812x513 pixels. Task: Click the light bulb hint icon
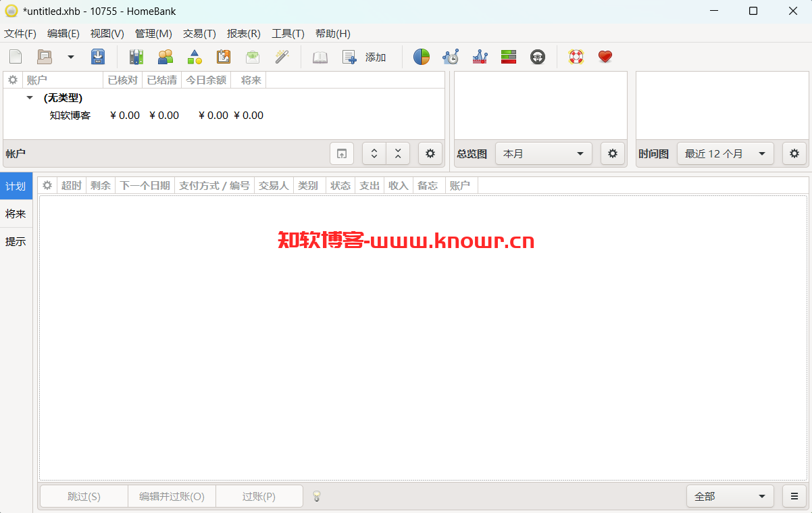point(317,496)
